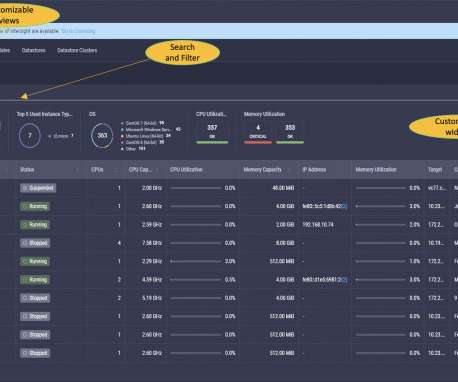Screen dimensions: 458x382
Task: Follow the link in the blue notification banner
Action: pyautogui.click(x=78, y=31)
